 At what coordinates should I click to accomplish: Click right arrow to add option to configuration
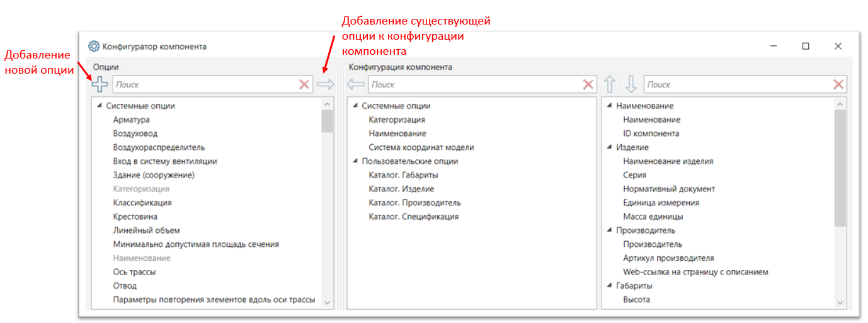pyautogui.click(x=326, y=84)
